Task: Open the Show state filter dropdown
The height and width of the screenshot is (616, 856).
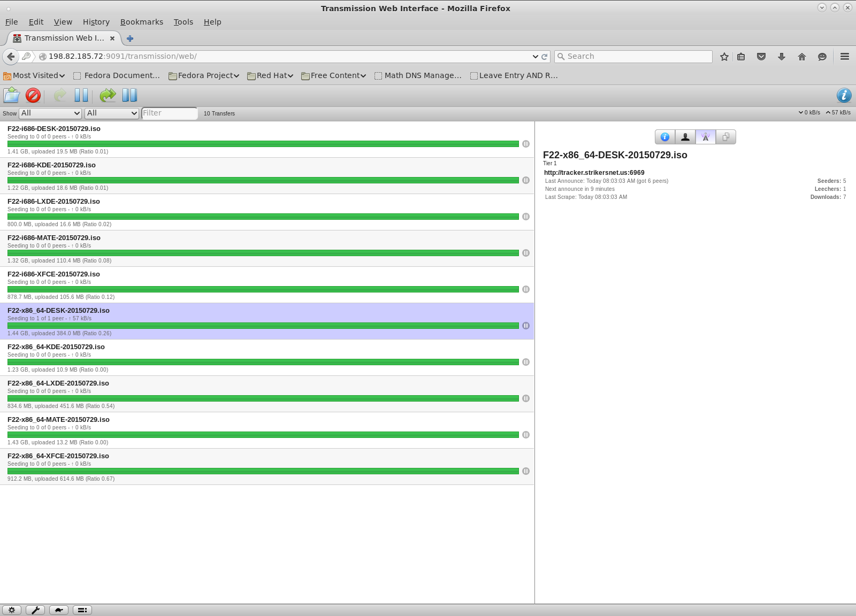Action: 50,113
